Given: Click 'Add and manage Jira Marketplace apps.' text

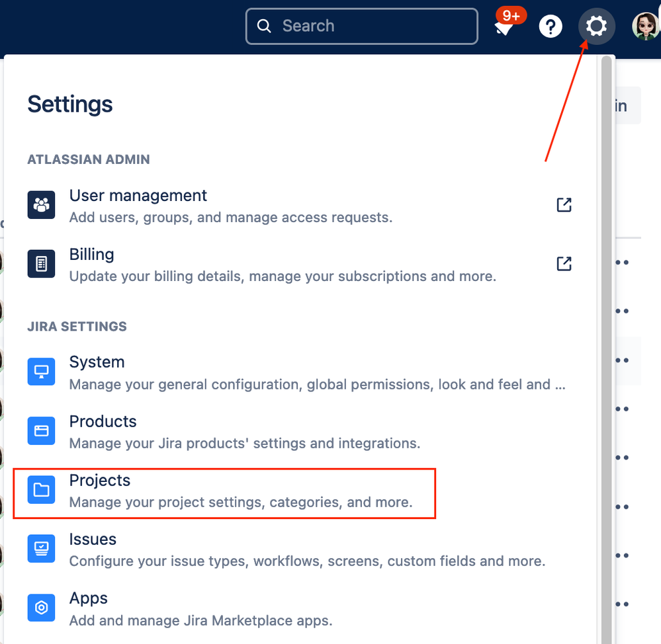Looking at the screenshot, I should (x=201, y=620).
